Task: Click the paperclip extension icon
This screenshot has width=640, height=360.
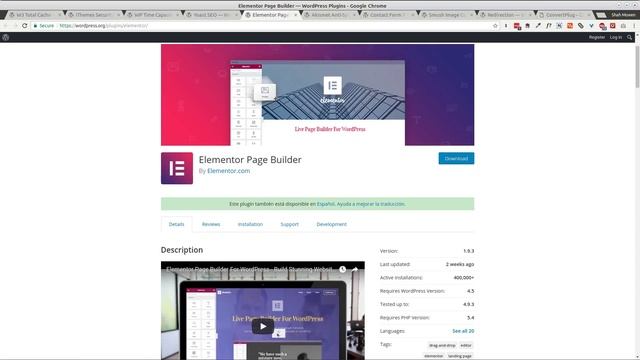Action: [580, 26]
